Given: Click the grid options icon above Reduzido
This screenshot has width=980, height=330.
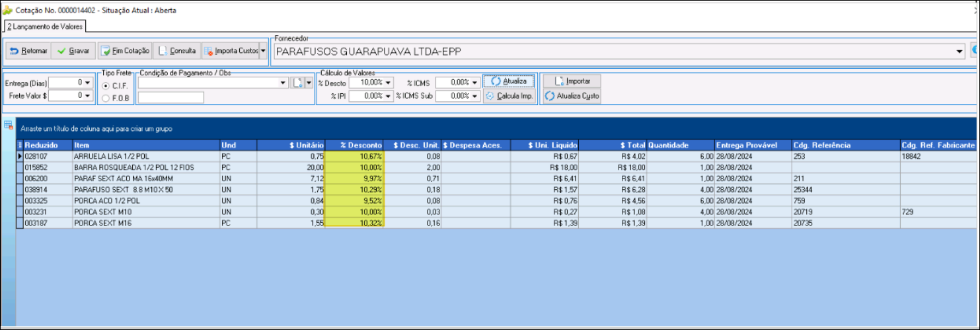Looking at the screenshot, I should click(9, 124).
